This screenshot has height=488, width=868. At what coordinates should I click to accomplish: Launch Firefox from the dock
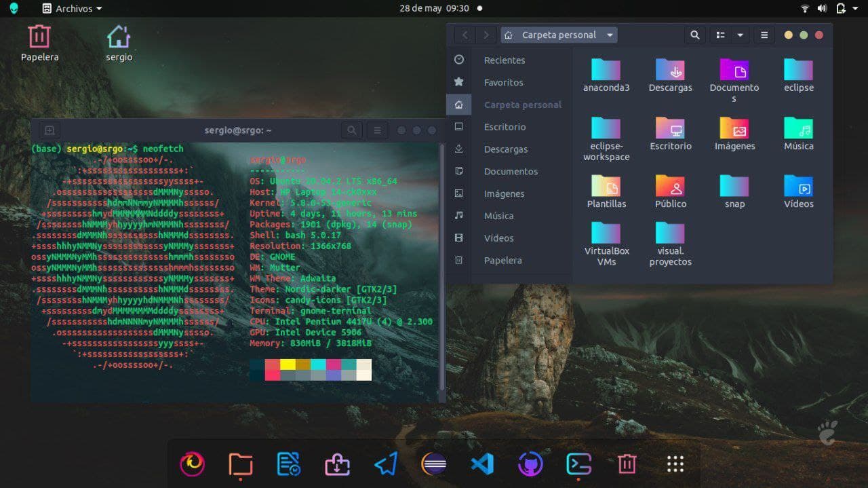tap(192, 464)
